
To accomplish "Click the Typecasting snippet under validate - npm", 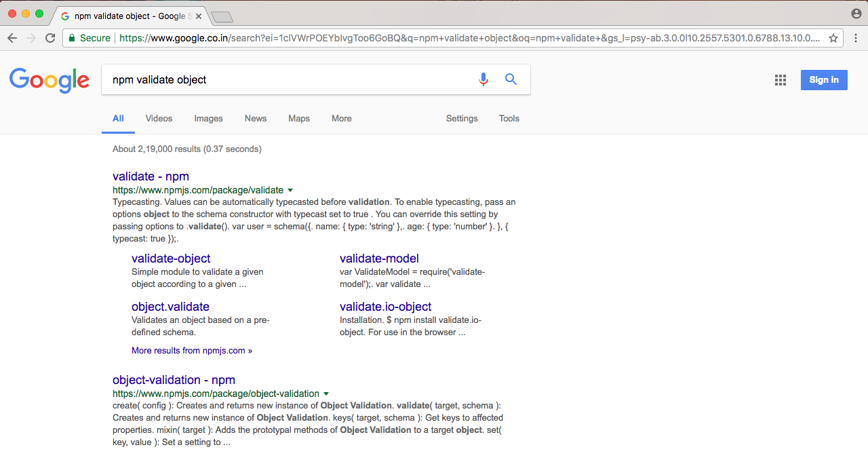I will [314, 221].
